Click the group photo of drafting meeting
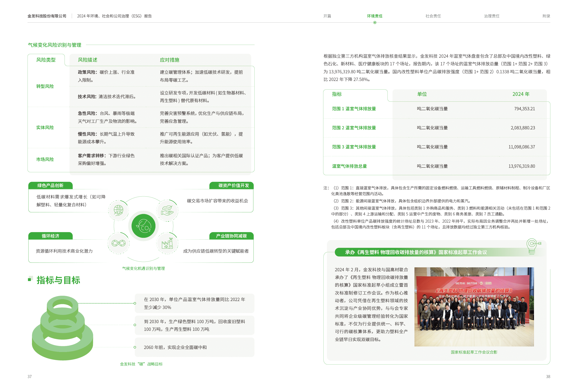This screenshot has height=392, width=578. (x=474, y=307)
